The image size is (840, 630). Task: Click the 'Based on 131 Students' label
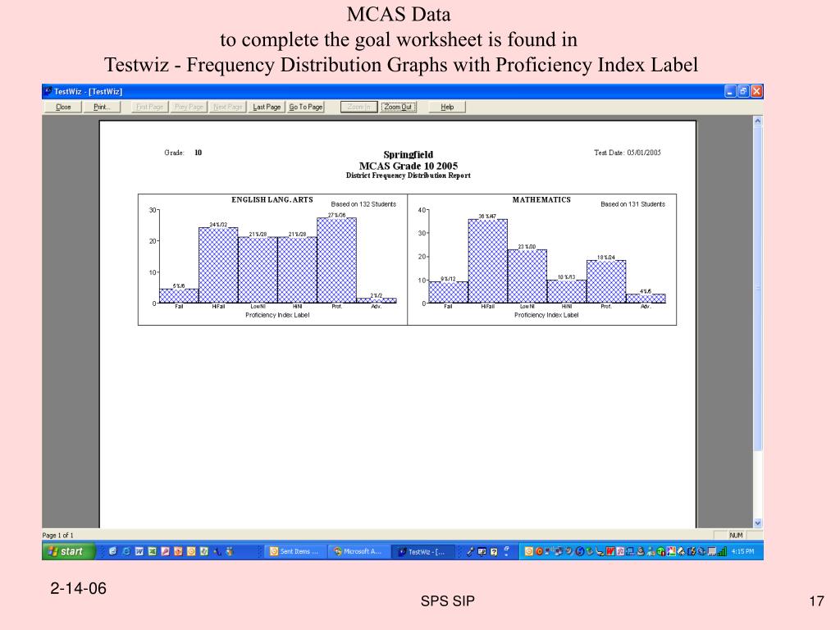(x=632, y=204)
